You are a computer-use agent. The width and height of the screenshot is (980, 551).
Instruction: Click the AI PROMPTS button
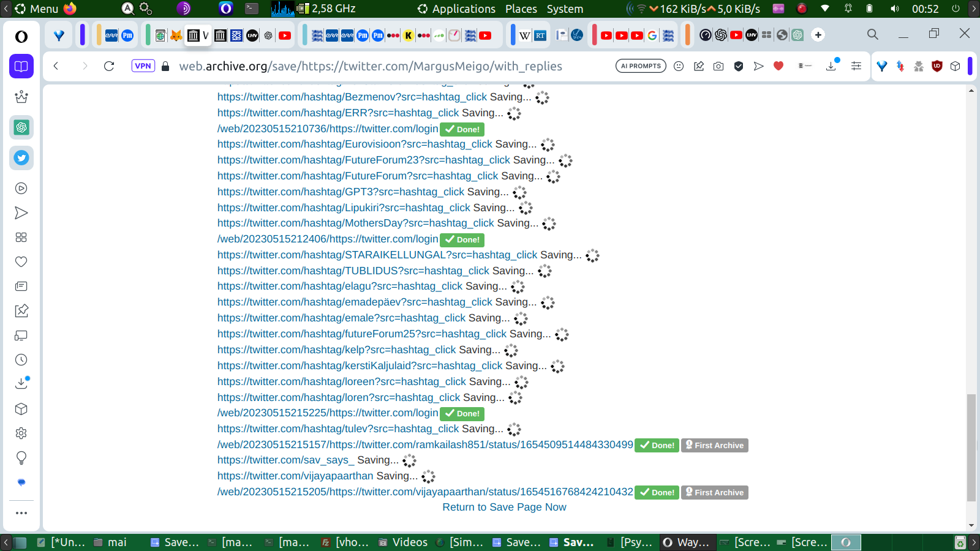click(641, 66)
